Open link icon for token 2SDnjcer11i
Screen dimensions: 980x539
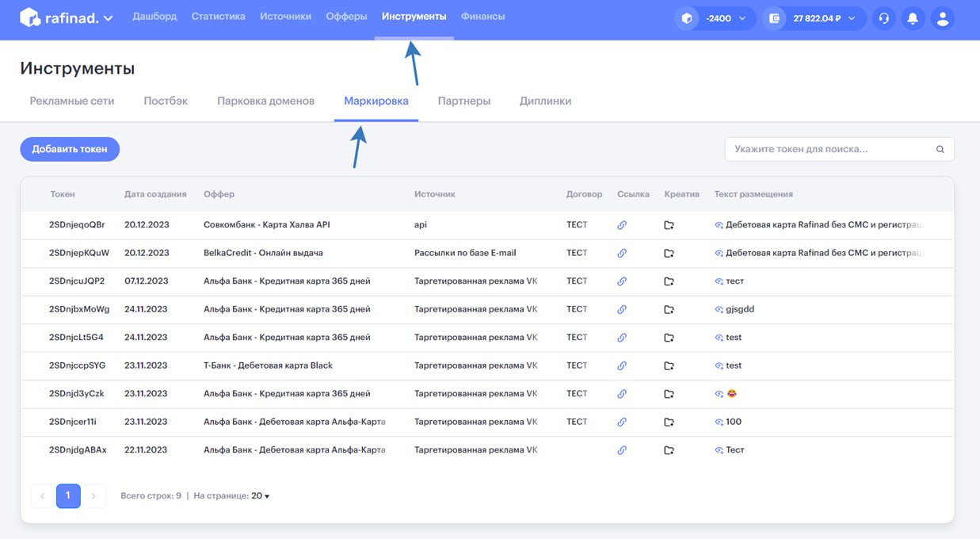click(622, 422)
